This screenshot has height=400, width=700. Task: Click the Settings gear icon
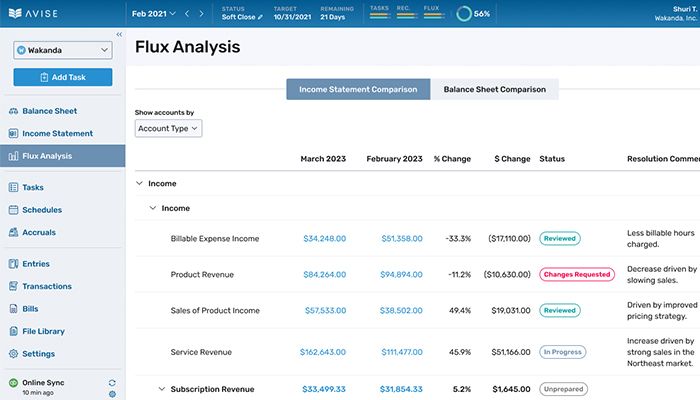click(13, 354)
